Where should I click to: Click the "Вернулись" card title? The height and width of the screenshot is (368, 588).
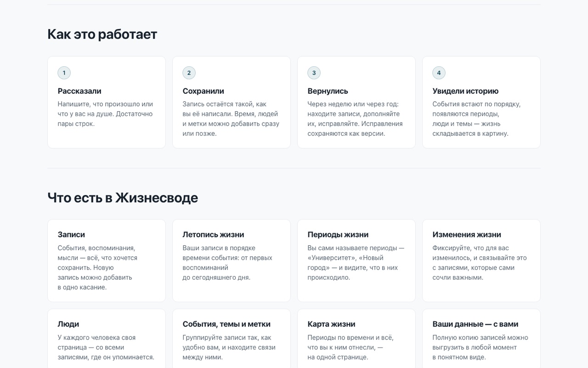tap(328, 91)
